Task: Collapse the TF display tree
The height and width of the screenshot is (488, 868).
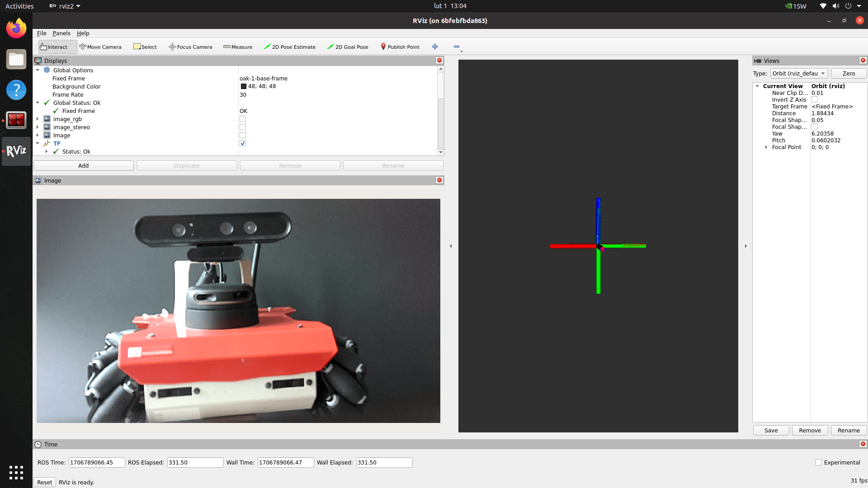Action: (38, 143)
